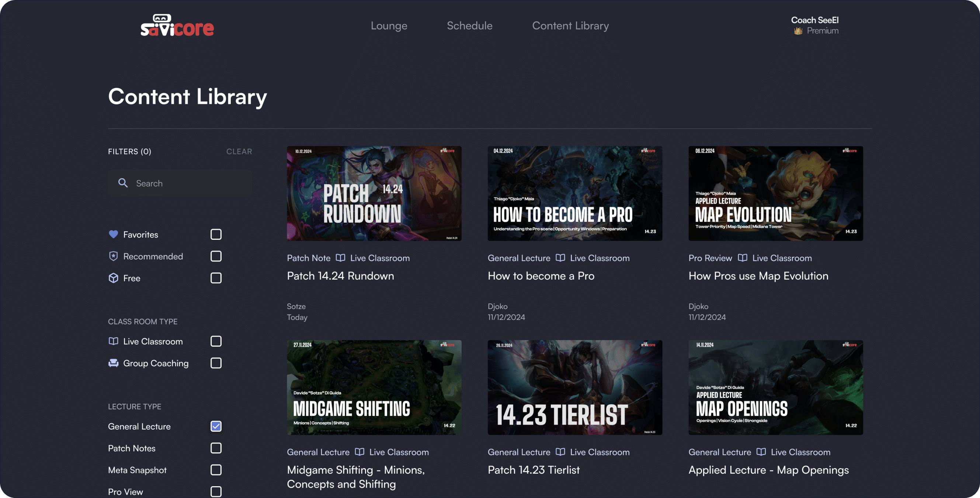Click book icon on Patch 14.24 Rundown card
Viewport: 980px width, 498px height.
coord(340,258)
